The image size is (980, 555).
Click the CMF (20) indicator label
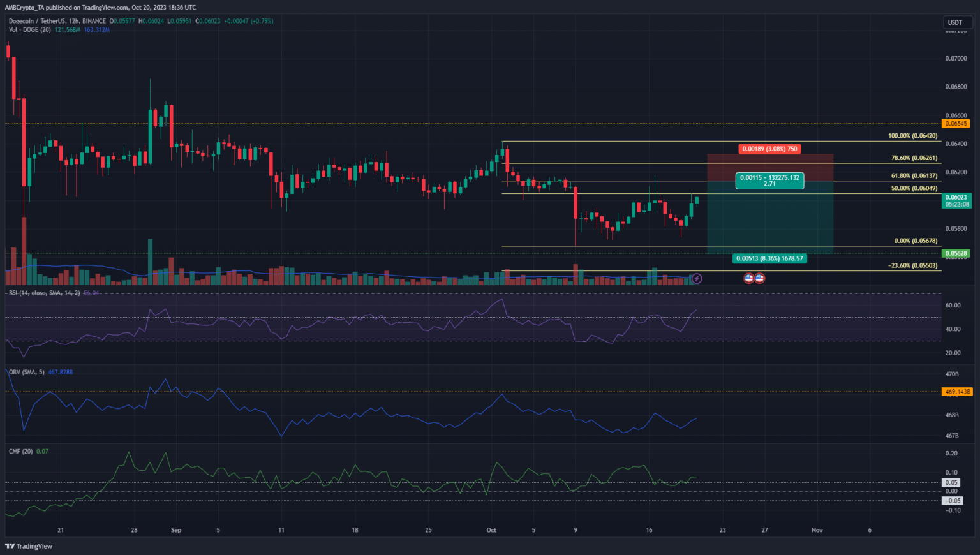point(20,451)
